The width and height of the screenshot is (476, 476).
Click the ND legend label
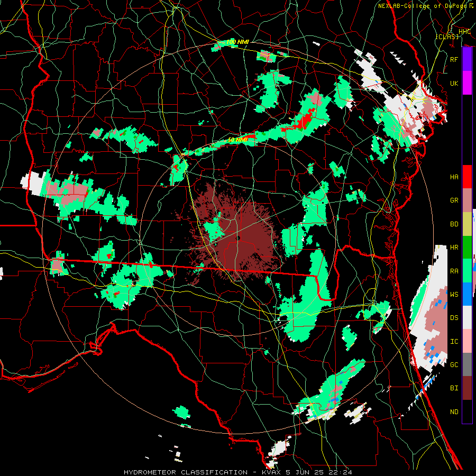pos(454,412)
